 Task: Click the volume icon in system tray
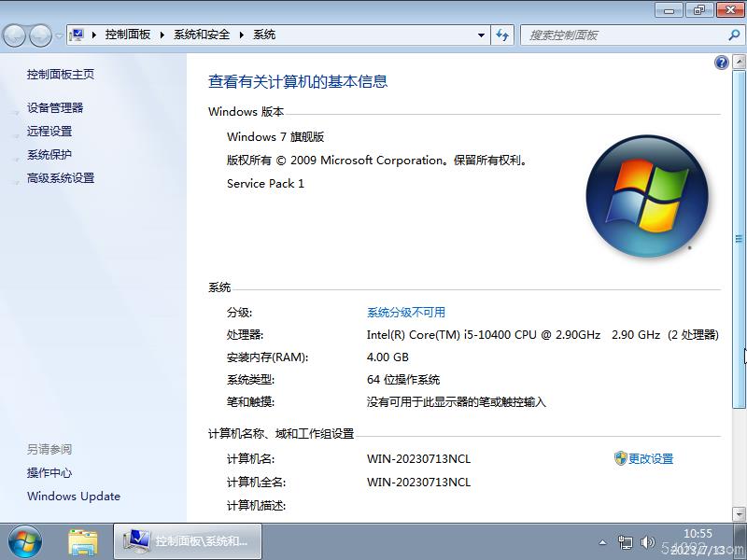[649, 541]
